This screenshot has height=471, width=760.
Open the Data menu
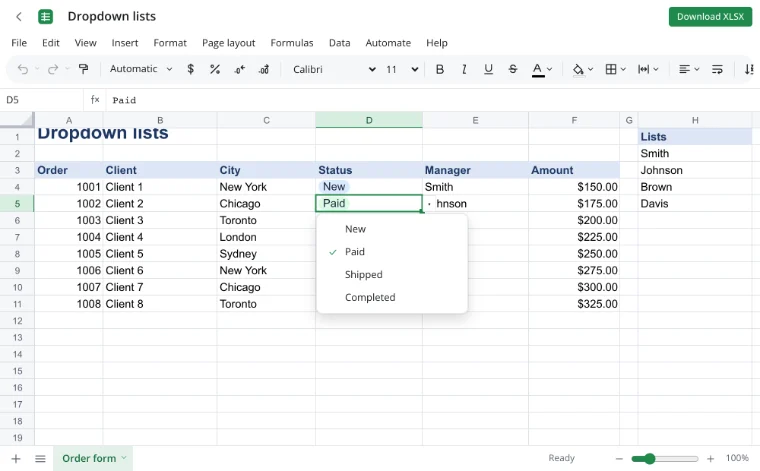[339, 43]
